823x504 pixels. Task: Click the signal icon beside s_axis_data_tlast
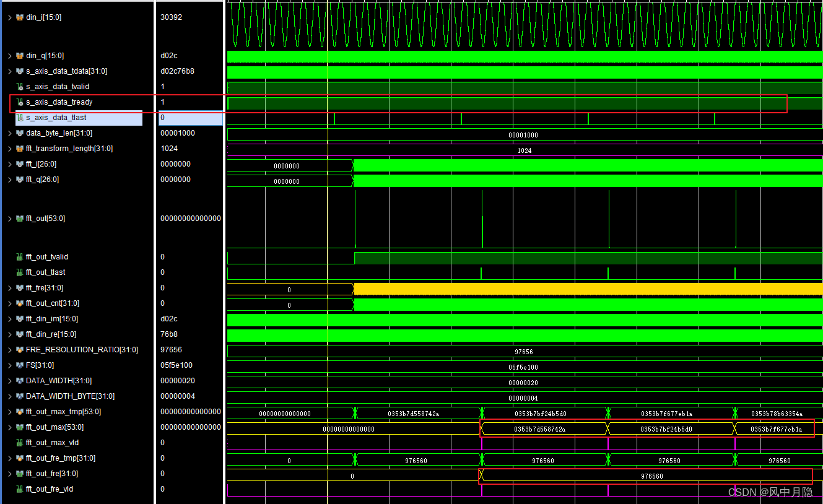point(20,118)
